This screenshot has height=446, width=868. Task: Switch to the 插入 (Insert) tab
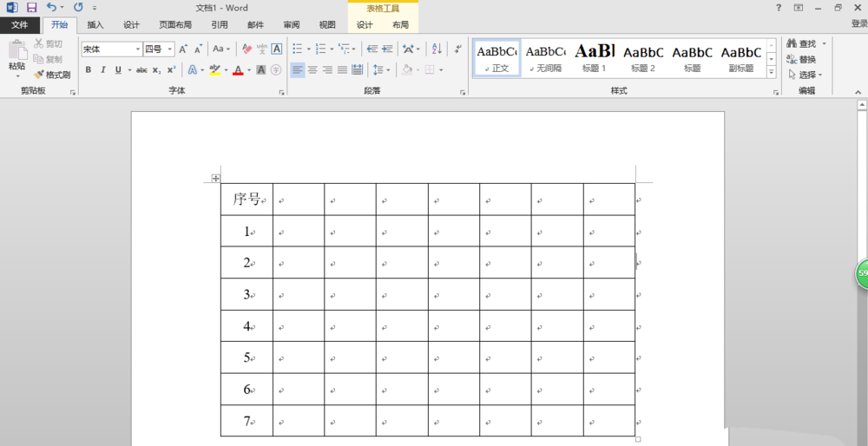pyautogui.click(x=95, y=25)
